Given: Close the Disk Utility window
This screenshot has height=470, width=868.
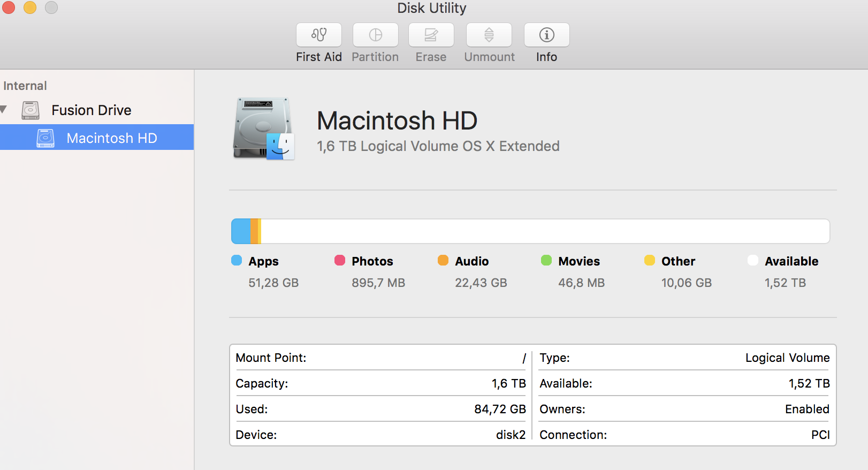Looking at the screenshot, I should tap(9, 7).
